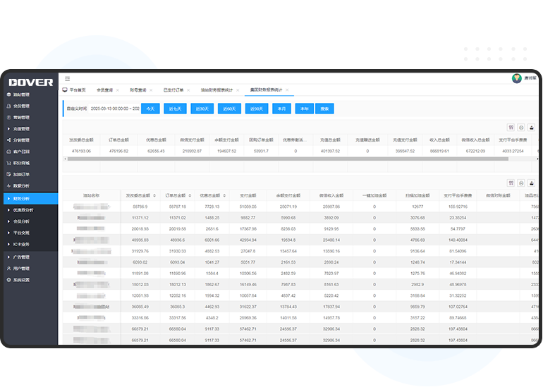This screenshot has width=543, height=392.
Task: Close the 会员查询 tab
Action: pos(118,90)
